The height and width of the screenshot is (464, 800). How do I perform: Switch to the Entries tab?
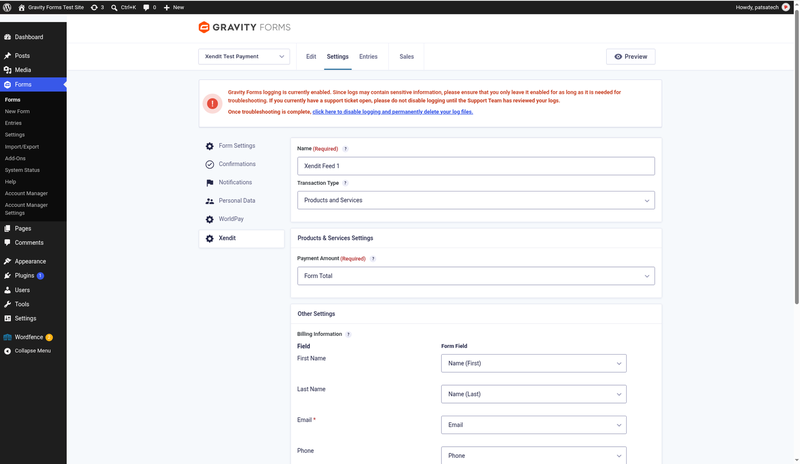point(368,57)
